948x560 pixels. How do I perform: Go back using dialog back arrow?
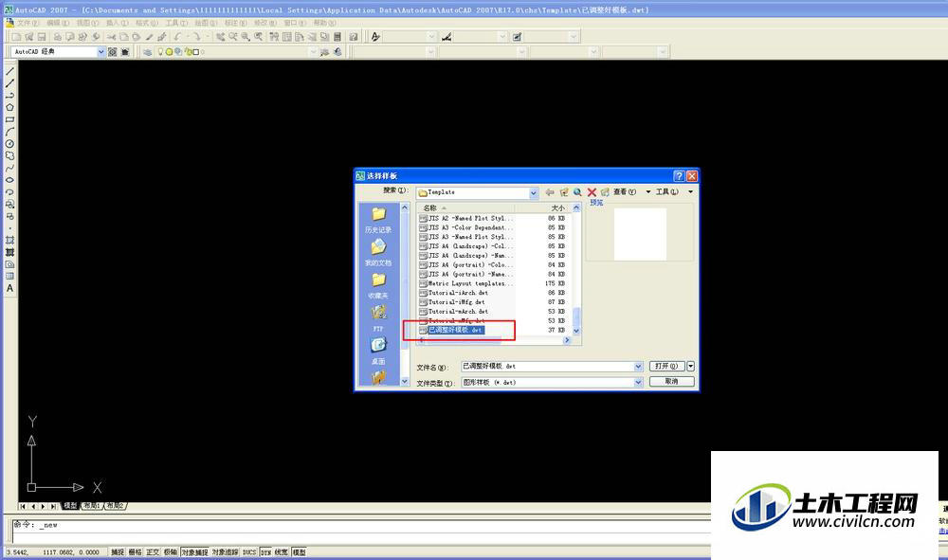(x=550, y=192)
